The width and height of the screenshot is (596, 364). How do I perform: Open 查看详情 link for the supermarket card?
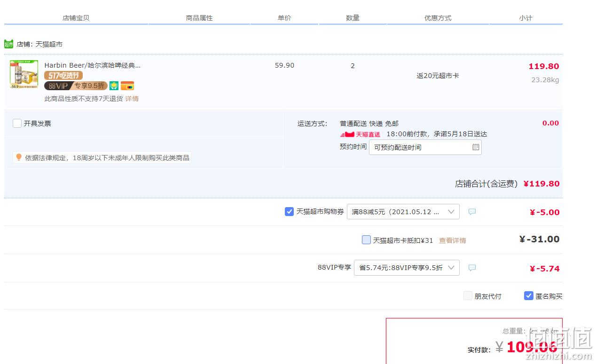453,240
